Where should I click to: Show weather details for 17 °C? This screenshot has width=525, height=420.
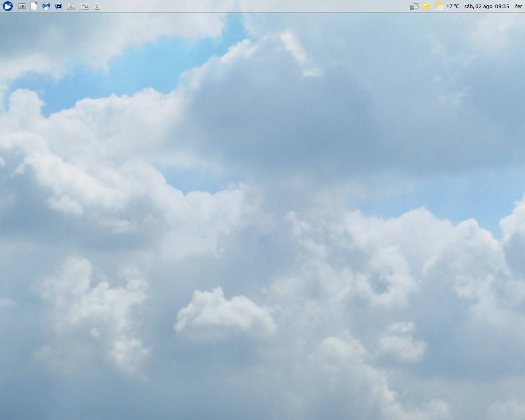[453, 6]
